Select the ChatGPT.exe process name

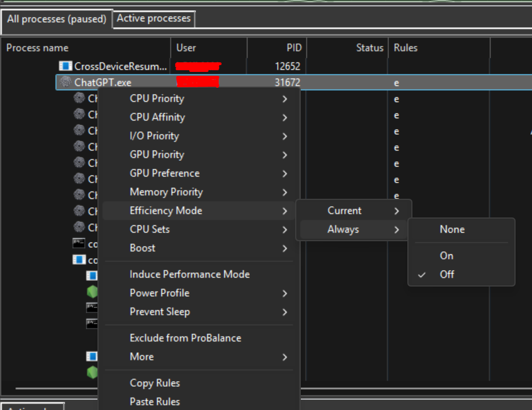(103, 83)
